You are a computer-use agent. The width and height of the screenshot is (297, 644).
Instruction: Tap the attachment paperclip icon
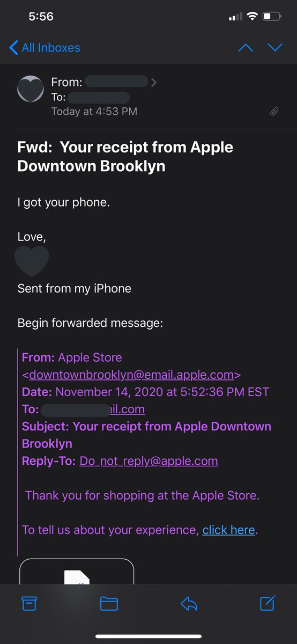pos(274,112)
